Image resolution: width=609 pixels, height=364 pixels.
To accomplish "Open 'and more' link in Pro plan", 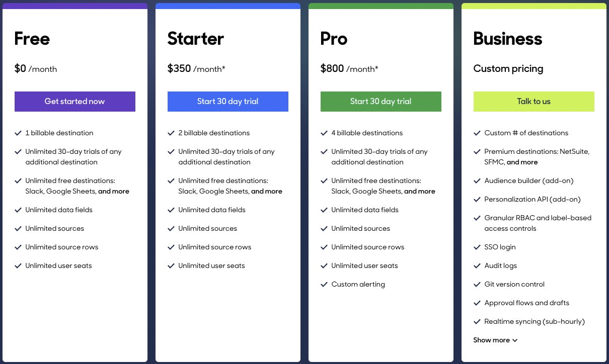I will [420, 192].
